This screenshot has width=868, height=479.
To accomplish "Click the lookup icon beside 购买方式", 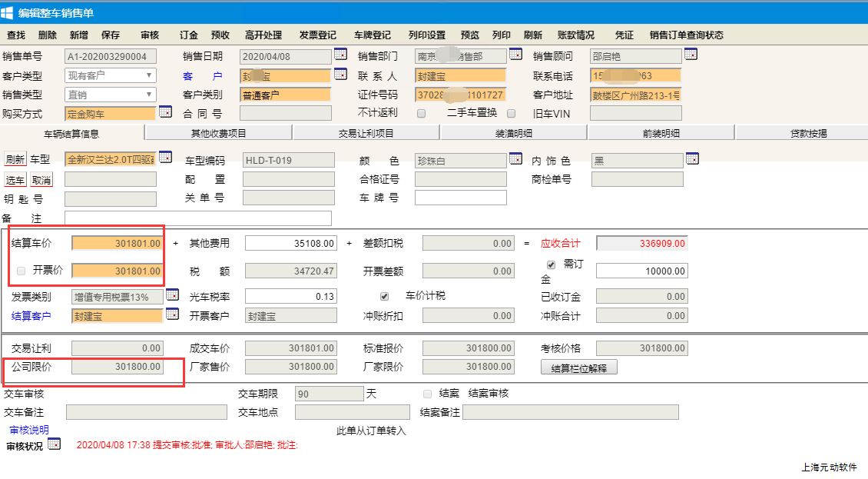I will [165, 112].
